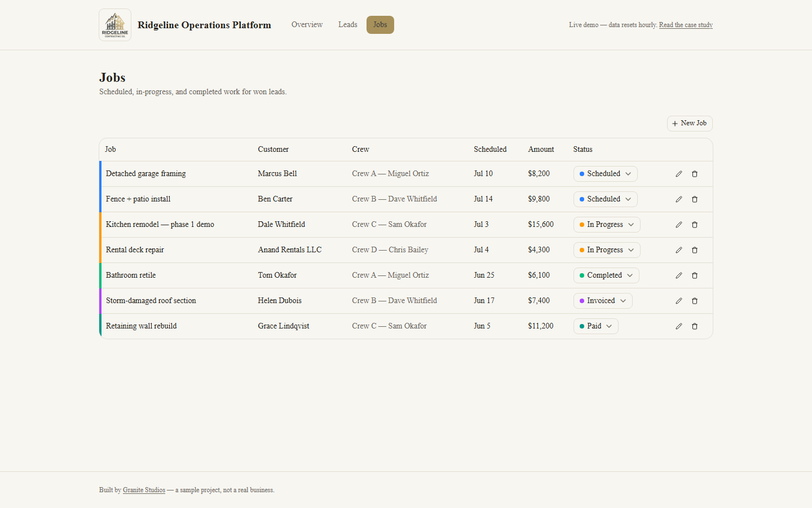The height and width of the screenshot is (508, 812).
Task: Open the Read the case study link
Action: (x=686, y=25)
